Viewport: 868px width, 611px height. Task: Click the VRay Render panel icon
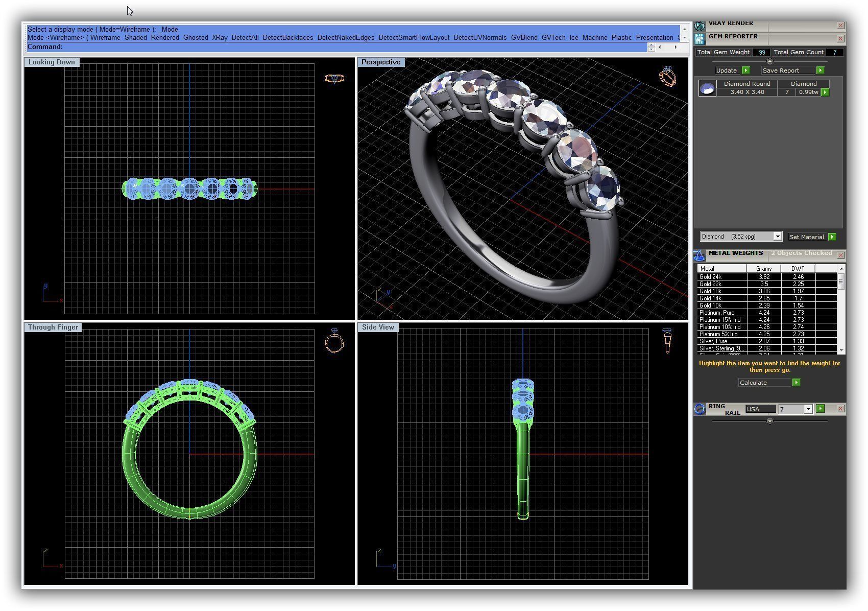[x=700, y=25]
